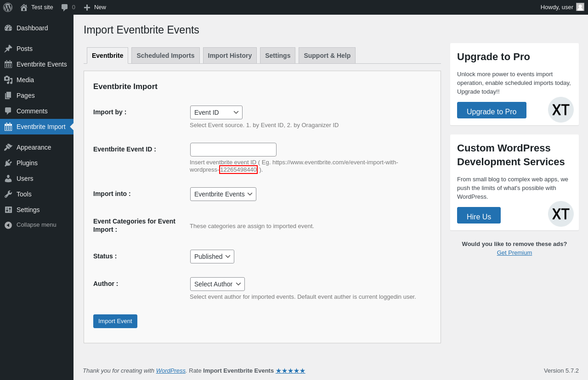Image resolution: width=588 pixels, height=380 pixels.
Task: Open Tools in sidebar menu
Action: coord(37,194)
